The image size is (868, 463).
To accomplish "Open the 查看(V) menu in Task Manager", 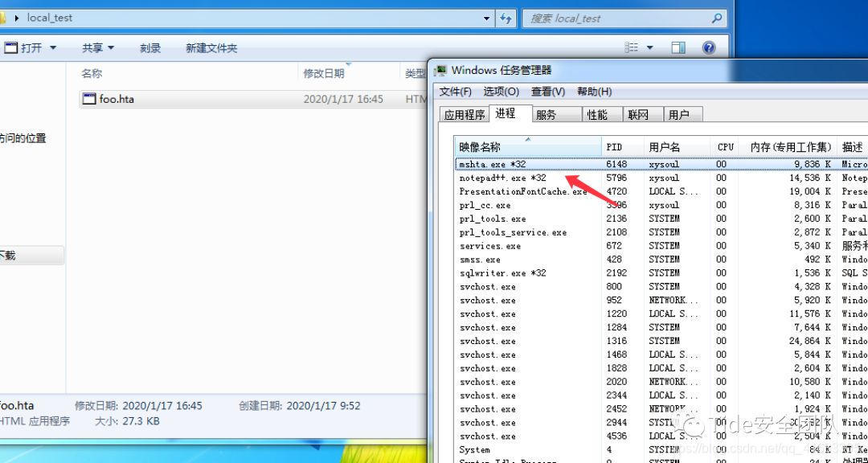I will 548,92.
